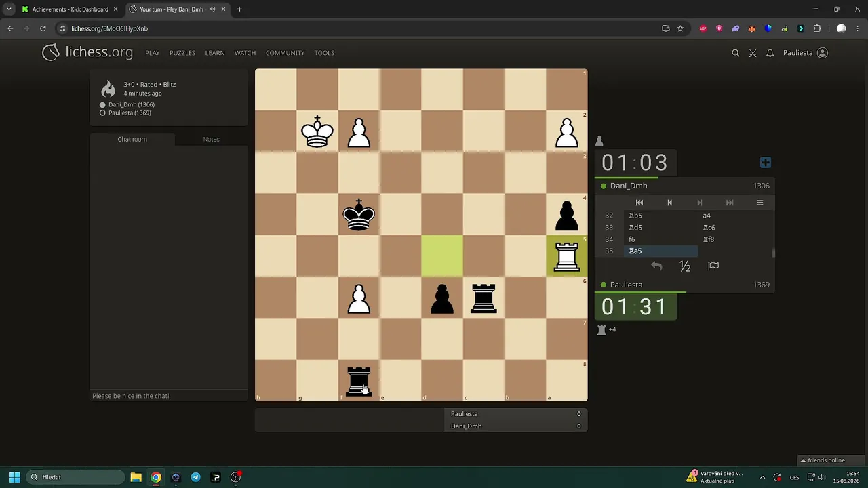Select the white pawn on f6

pos(359,298)
